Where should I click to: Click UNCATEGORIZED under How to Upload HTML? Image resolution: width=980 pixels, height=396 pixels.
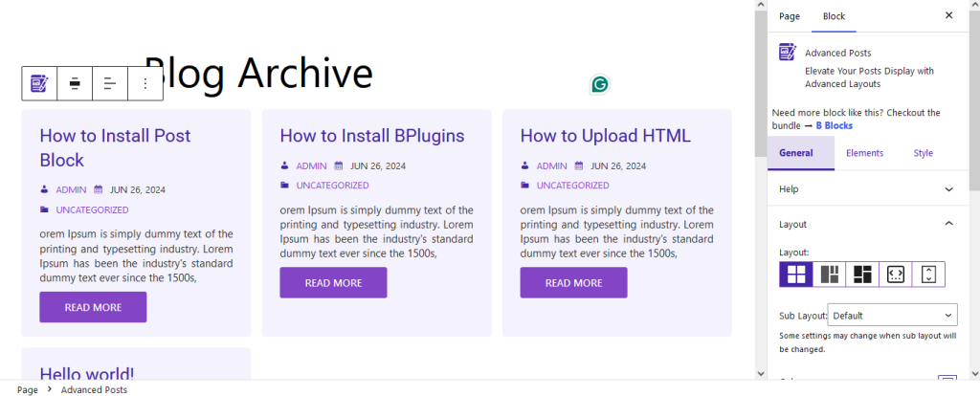click(x=573, y=186)
